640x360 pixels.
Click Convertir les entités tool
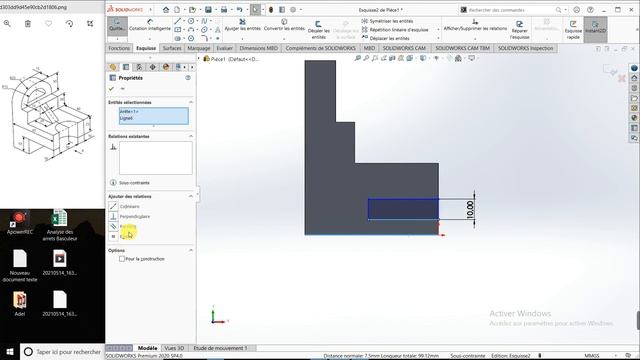tap(284, 25)
